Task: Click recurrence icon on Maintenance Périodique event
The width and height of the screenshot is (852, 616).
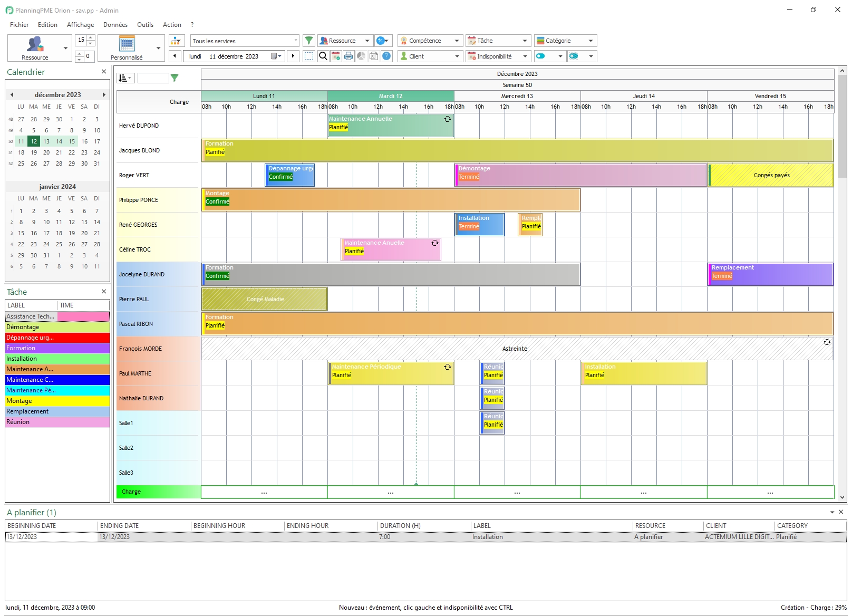Action: coord(447,367)
